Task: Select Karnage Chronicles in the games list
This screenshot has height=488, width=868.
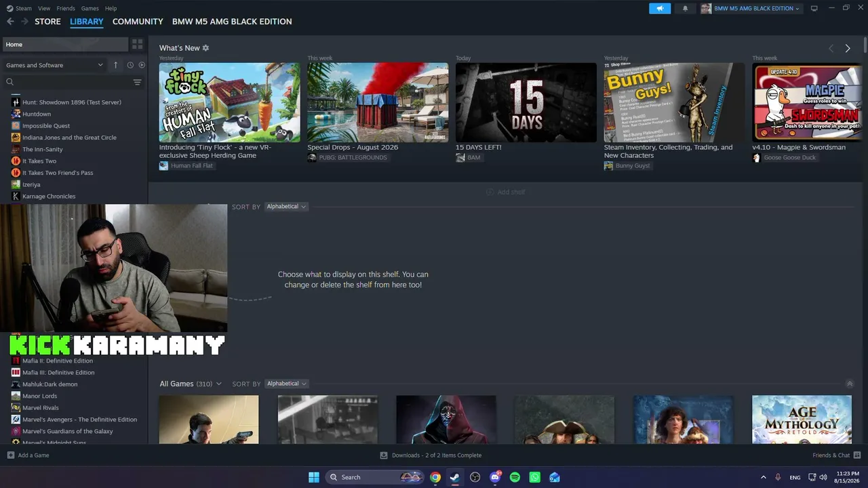Action: (x=49, y=197)
